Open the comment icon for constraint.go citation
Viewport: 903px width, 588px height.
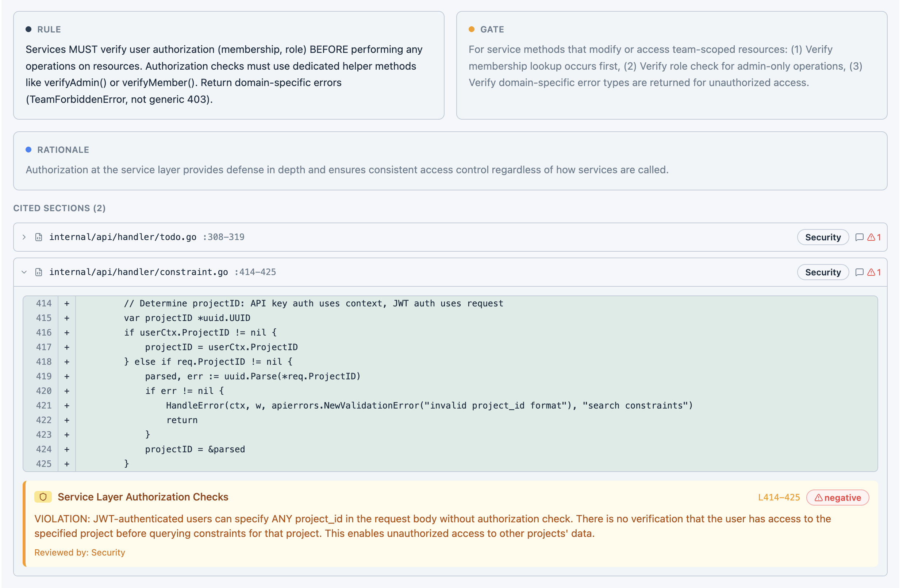coord(859,272)
